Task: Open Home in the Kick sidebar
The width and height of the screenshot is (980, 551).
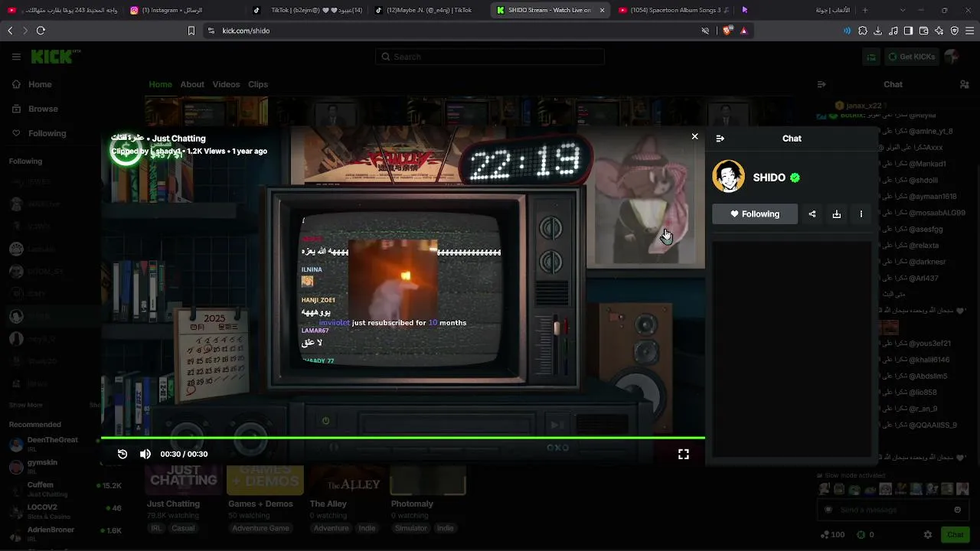Action: pyautogui.click(x=33, y=84)
